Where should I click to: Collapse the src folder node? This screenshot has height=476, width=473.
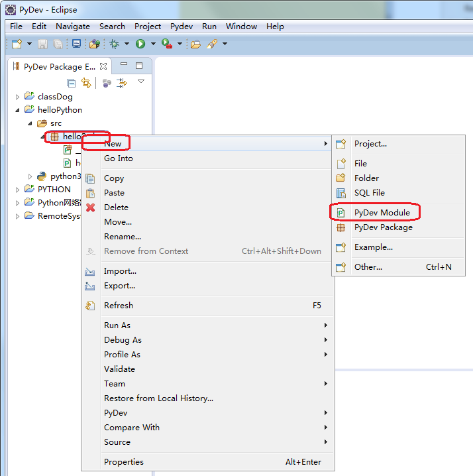[30, 123]
